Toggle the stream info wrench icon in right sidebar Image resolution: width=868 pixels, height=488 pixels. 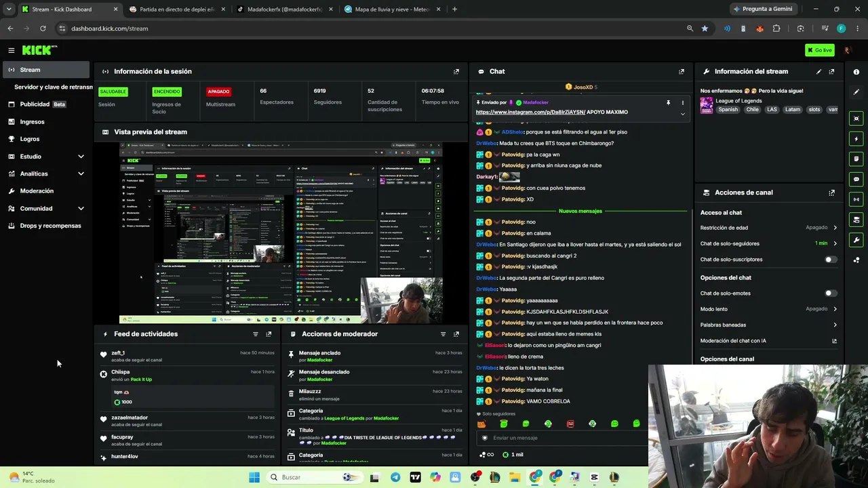click(x=856, y=240)
